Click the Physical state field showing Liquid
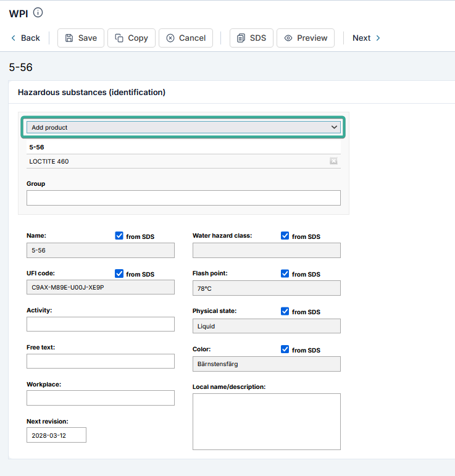Image resolution: width=455 pixels, height=476 pixels. click(x=267, y=326)
